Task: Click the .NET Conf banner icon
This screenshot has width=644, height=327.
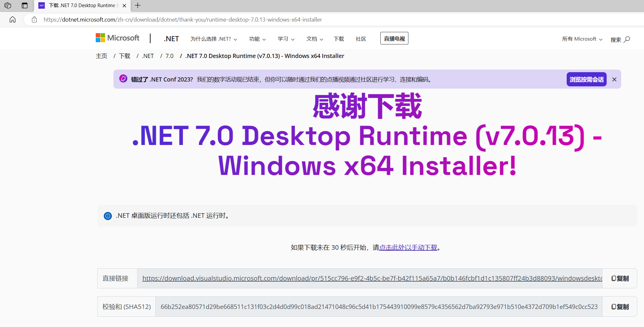Action: pos(123,79)
